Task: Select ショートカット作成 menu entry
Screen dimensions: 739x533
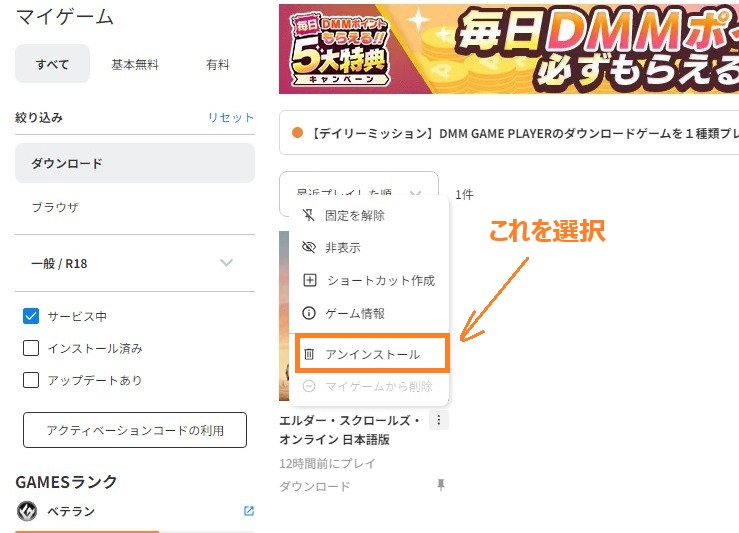Action: (x=369, y=280)
